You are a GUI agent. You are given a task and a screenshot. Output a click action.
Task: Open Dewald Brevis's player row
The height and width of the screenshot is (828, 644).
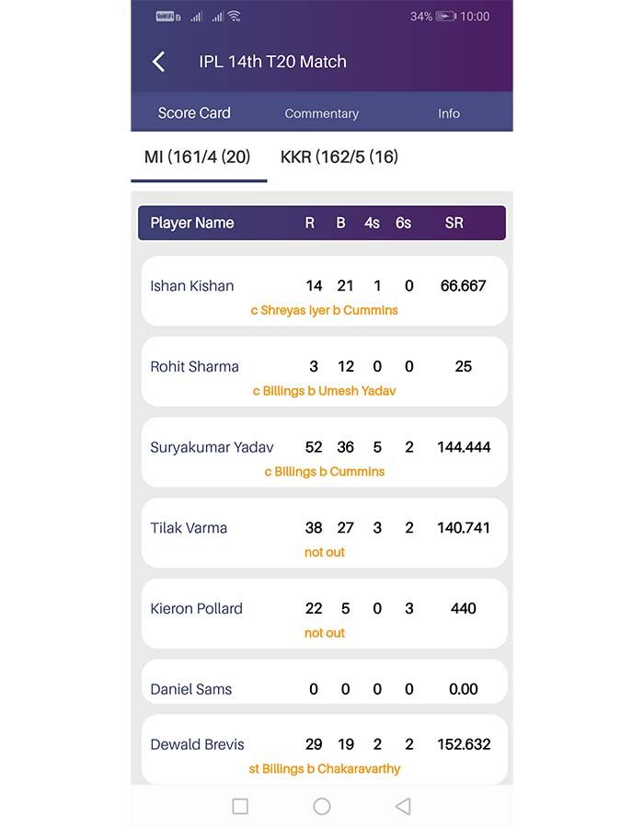324,750
